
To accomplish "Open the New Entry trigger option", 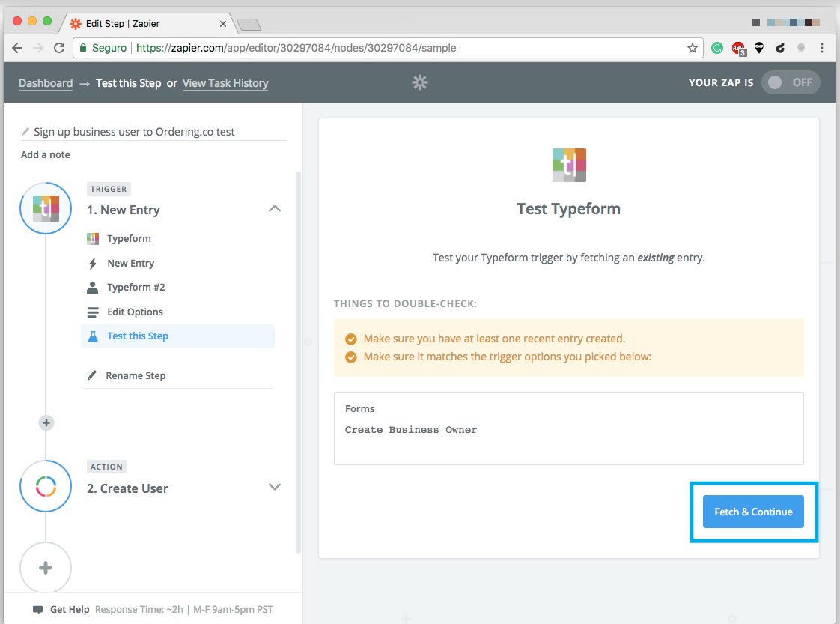I will [x=131, y=263].
